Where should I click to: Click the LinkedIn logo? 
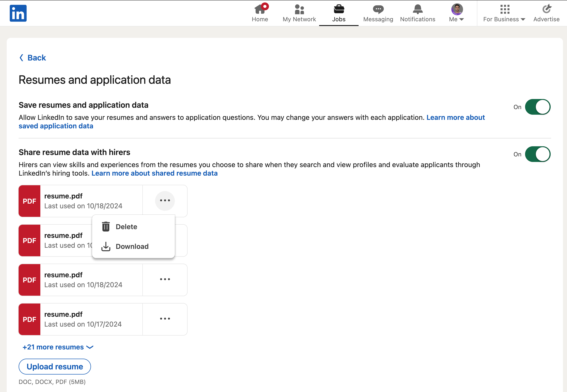(18, 13)
